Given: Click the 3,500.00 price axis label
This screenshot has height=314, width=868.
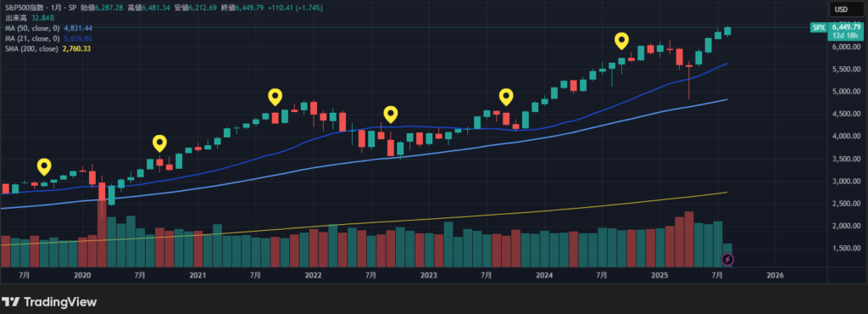Looking at the screenshot, I should (x=847, y=159).
